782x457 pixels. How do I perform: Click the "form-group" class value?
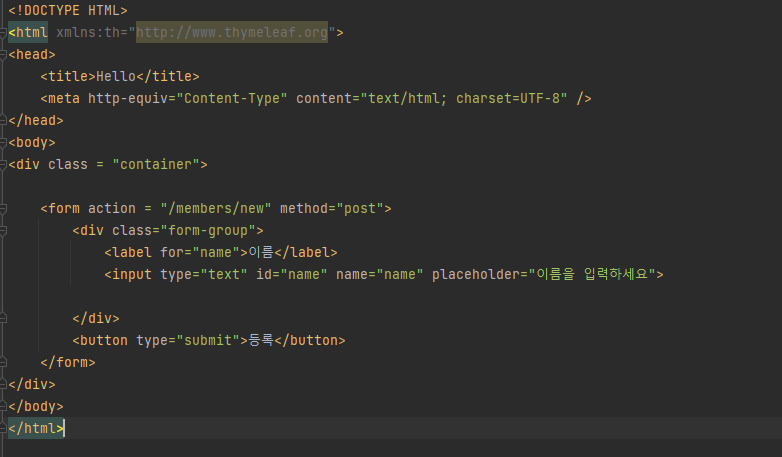point(208,230)
